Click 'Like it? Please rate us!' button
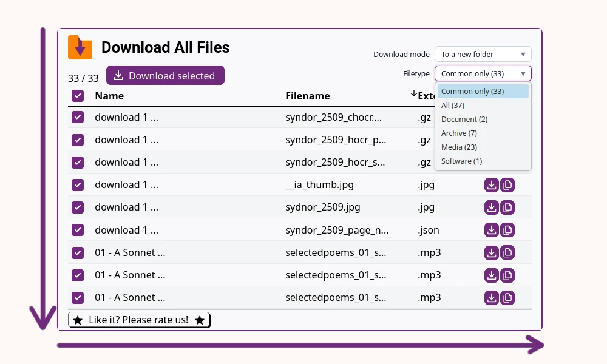 click(138, 320)
